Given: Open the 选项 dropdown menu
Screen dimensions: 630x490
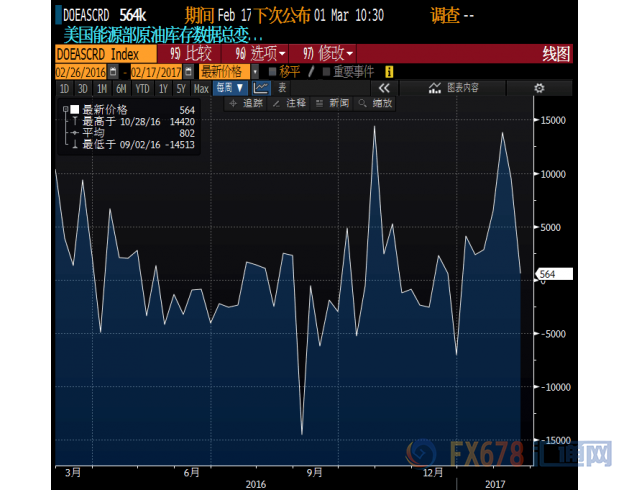Looking at the screenshot, I should (259, 51).
